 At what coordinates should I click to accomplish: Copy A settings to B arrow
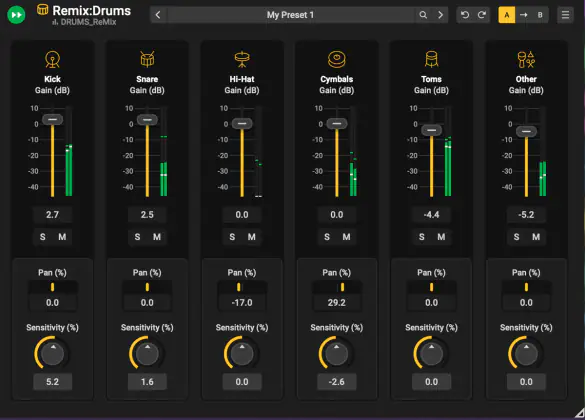[x=523, y=15]
